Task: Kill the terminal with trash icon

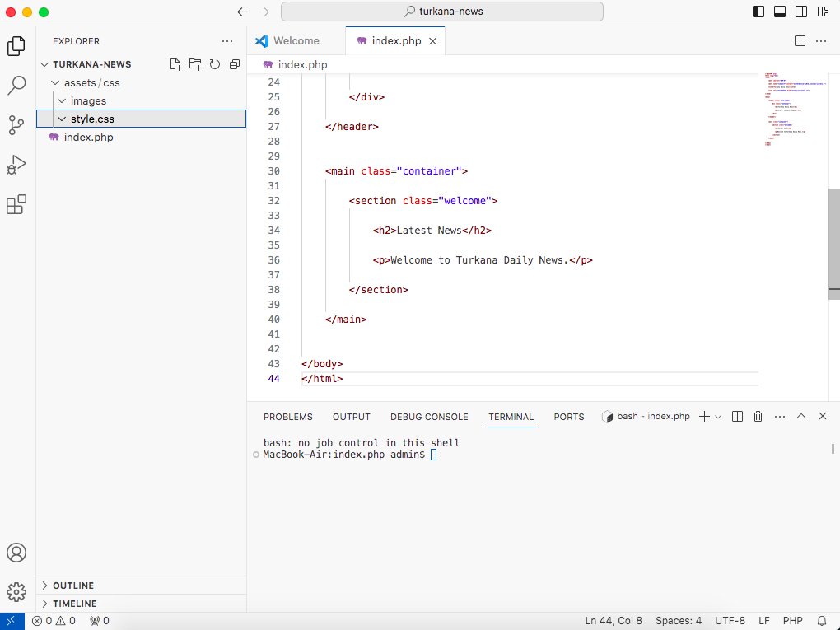Action: [758, 416]
